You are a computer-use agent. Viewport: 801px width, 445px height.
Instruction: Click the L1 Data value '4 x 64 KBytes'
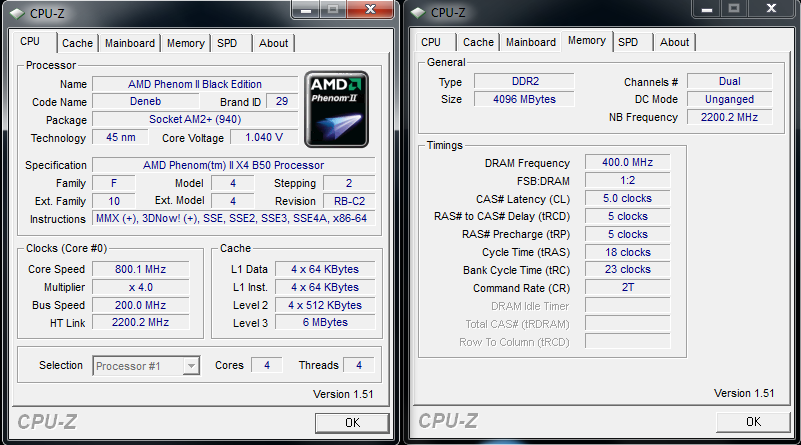[x=325, y=269]
